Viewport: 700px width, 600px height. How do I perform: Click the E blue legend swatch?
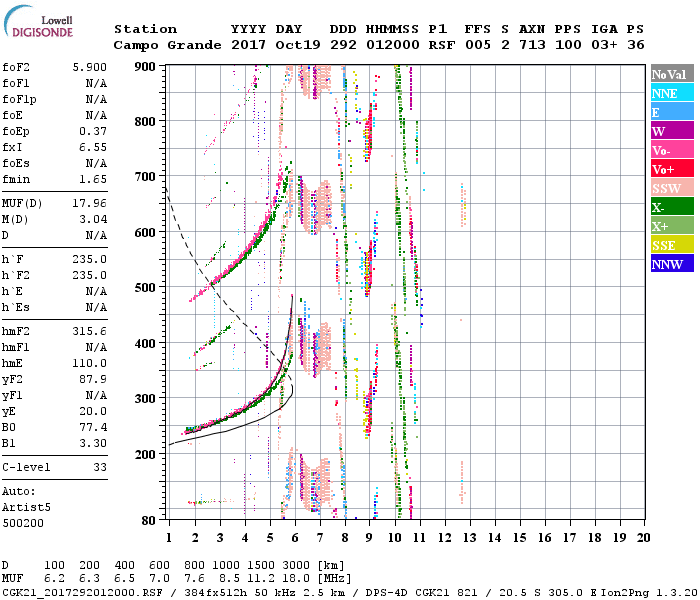pyautogui.click(x=672, y=112)
